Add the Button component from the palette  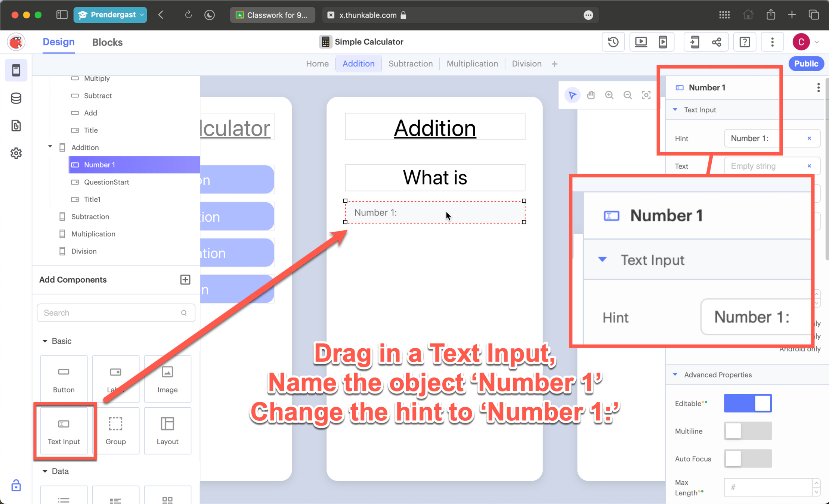pos(64,379)
